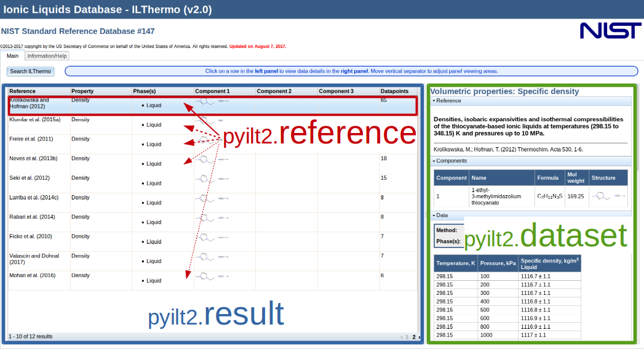Open structure thumbnail in Mohan et al. row
The image size is (644, 351).
pos(212,276)
